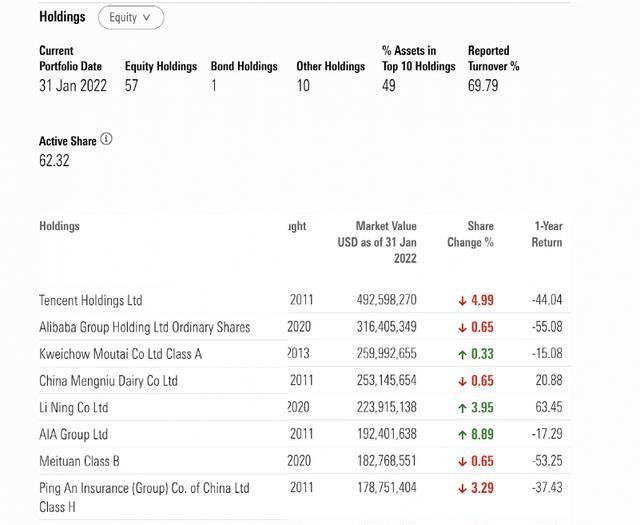
Task: Click AIA Group 1-year return -17.29
Action: click(x=547, y=434)
